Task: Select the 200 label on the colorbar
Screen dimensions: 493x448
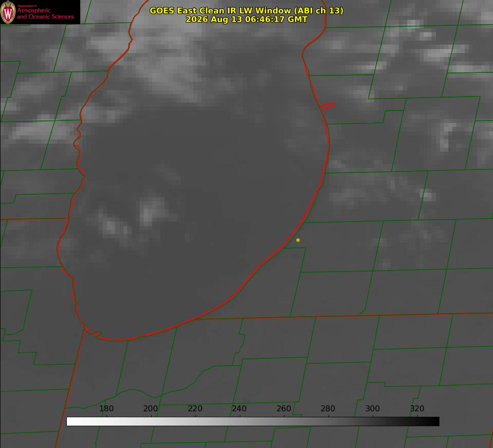Action: pyautogui.click(x=151, y=408)
